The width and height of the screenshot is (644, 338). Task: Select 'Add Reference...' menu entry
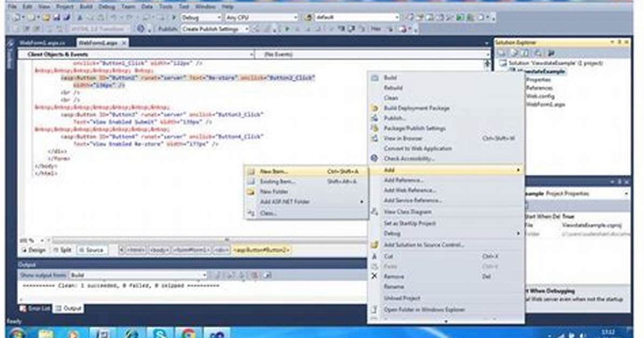(446, 180)
